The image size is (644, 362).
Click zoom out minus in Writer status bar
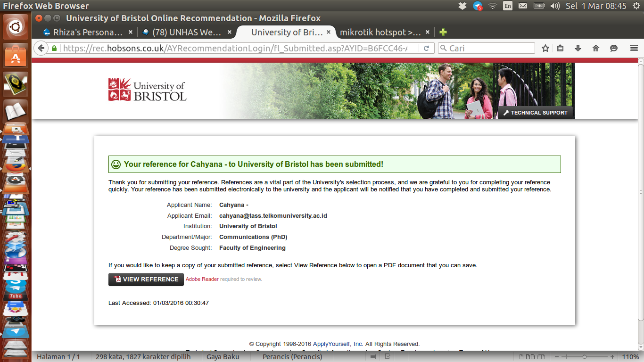tap(557, 357)
